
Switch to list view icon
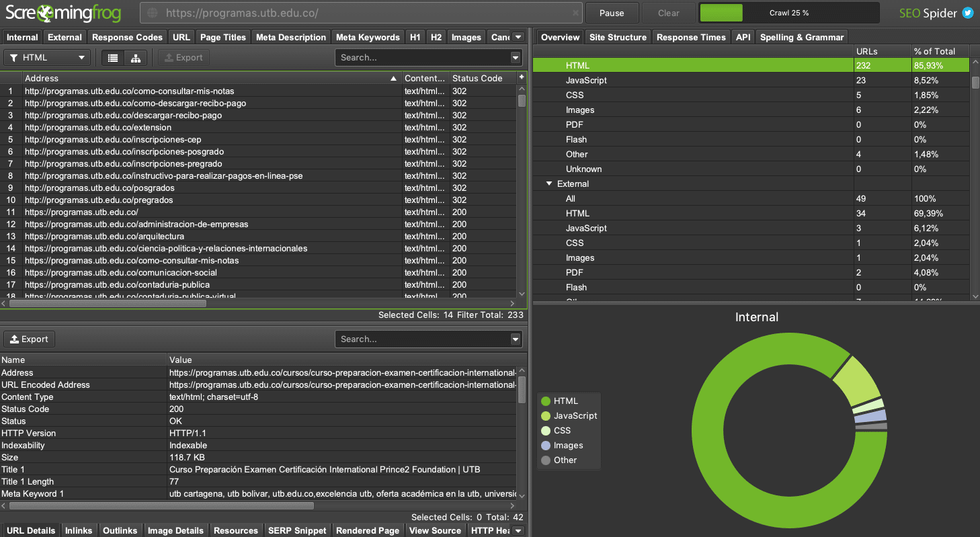[113, 58]
